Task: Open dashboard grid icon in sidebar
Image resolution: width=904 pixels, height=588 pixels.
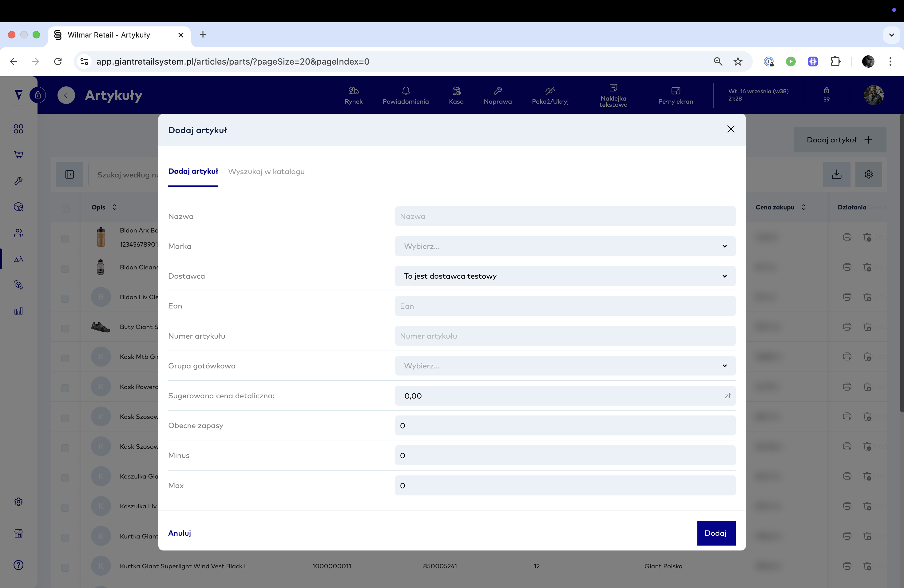Action: (18, 129)
